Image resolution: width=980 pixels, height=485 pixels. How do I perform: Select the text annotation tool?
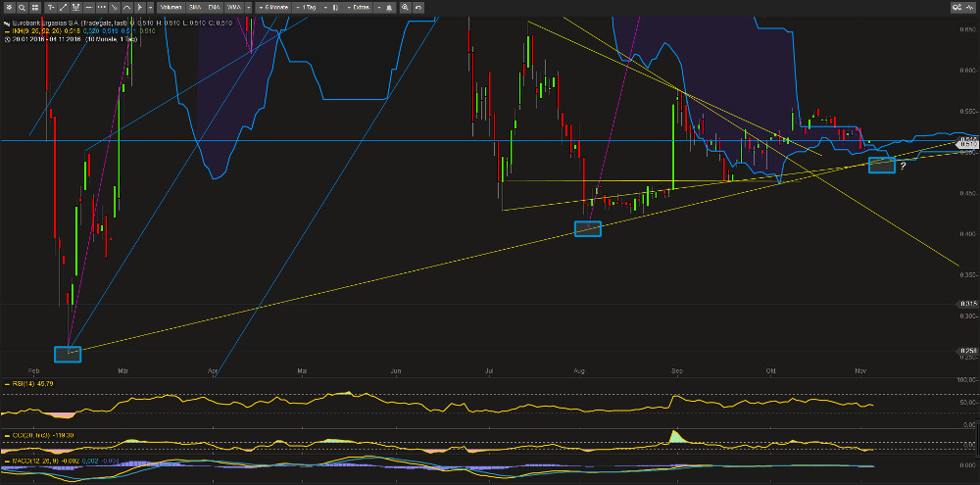tap(51, 8)
